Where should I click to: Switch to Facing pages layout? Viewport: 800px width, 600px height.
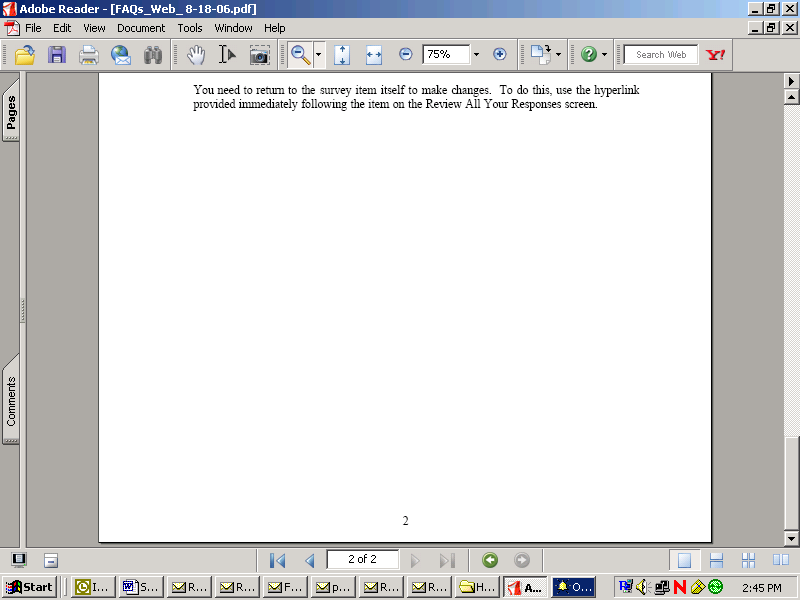781,560
